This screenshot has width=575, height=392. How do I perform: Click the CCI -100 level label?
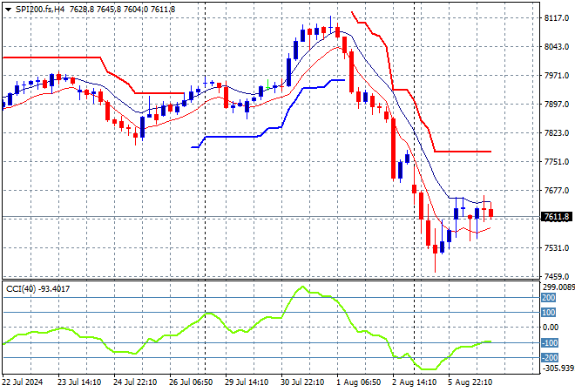[550, 343]
